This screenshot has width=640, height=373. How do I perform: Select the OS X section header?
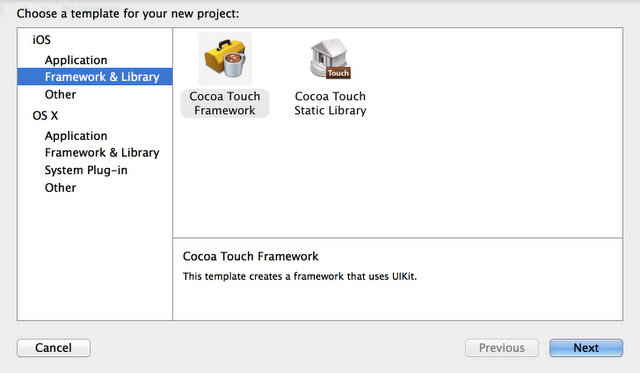[x=45, y=115]
